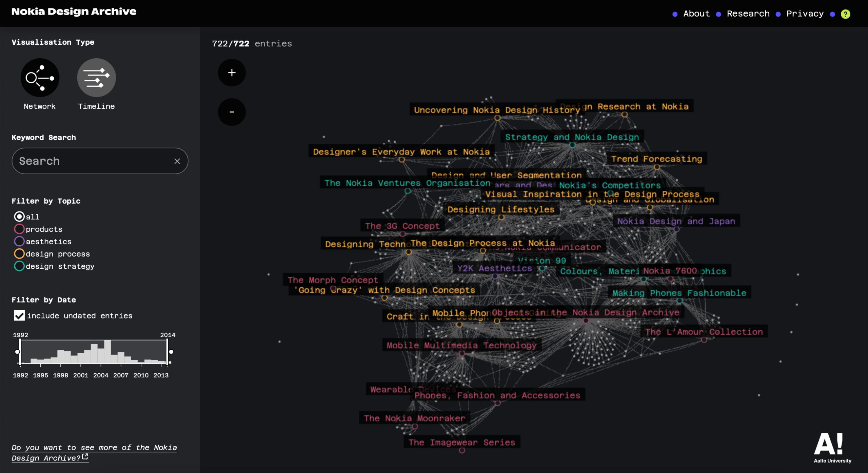The image size is (868, 473).
Task: Filter by aesthetics topic
Action: click(19, 241)
